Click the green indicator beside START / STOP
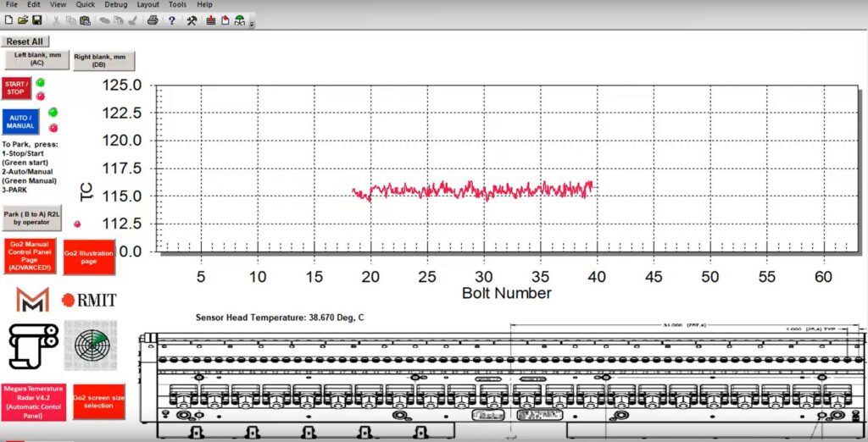Viewport: 868px width, 442px height. pyautogui.click(x=41, y=83)
